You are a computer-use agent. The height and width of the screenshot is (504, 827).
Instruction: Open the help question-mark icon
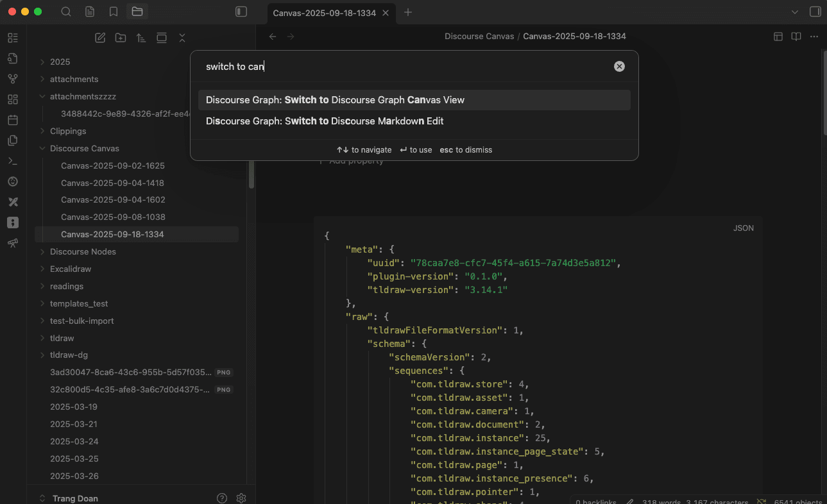221,498
